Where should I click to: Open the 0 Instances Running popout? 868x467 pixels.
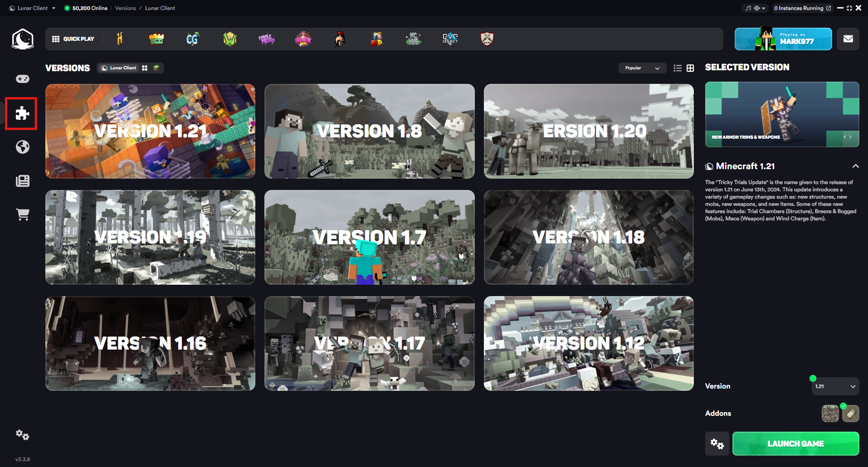[802, 8]
